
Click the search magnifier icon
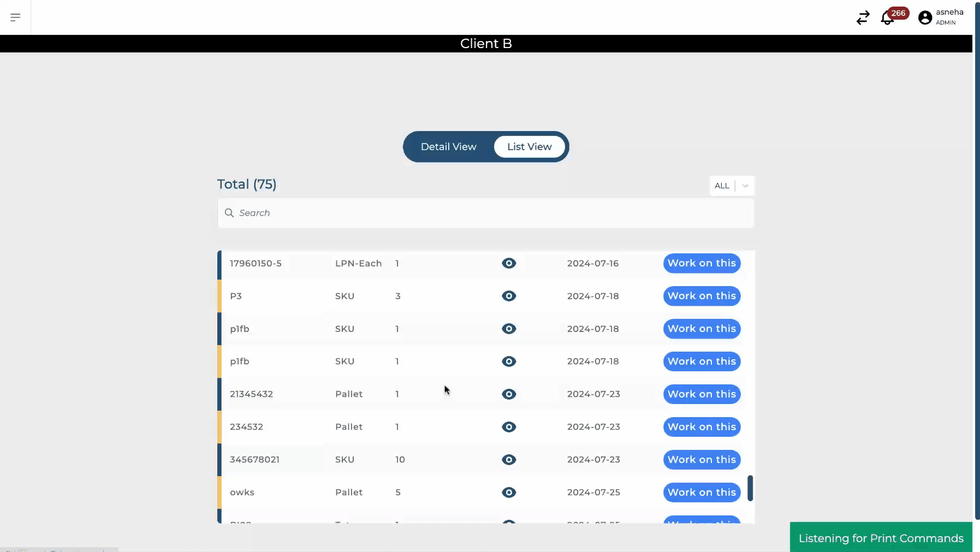point(229,213)
